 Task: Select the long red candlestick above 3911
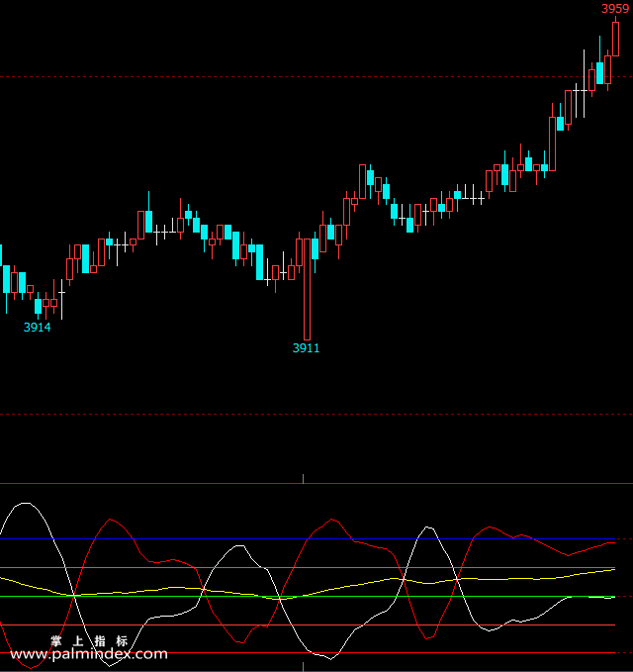[307, 289]
